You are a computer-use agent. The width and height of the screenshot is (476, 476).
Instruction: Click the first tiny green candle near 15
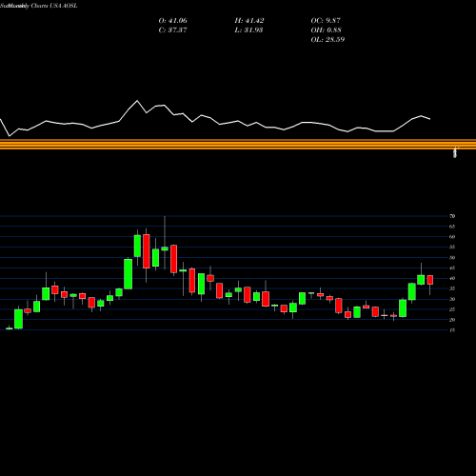coord(10,328)
